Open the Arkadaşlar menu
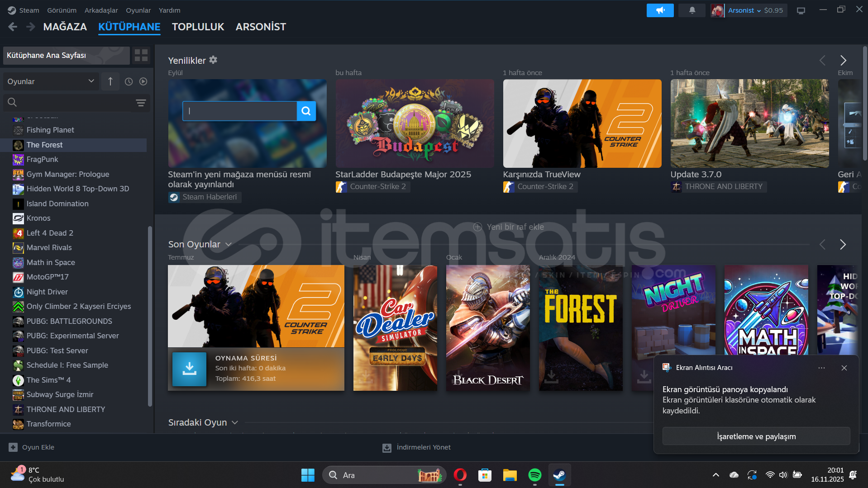The height and width of the screenshot is (488, 868). 101,10
